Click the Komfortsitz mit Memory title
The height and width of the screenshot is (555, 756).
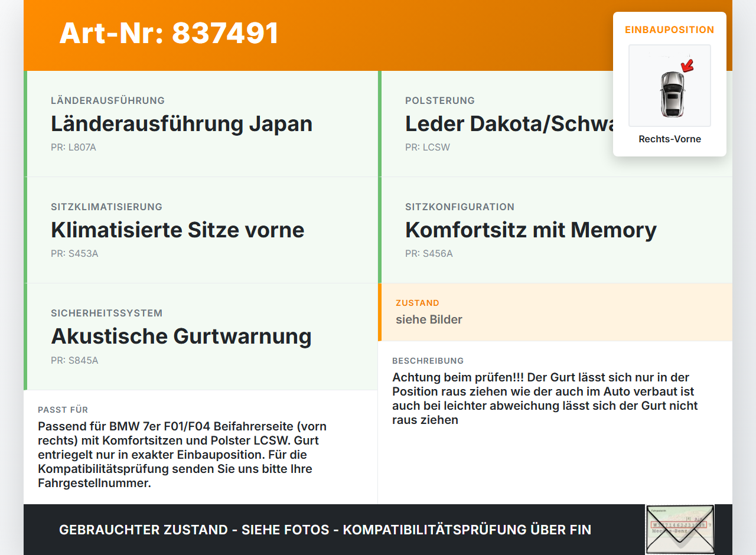coord(531,230)
